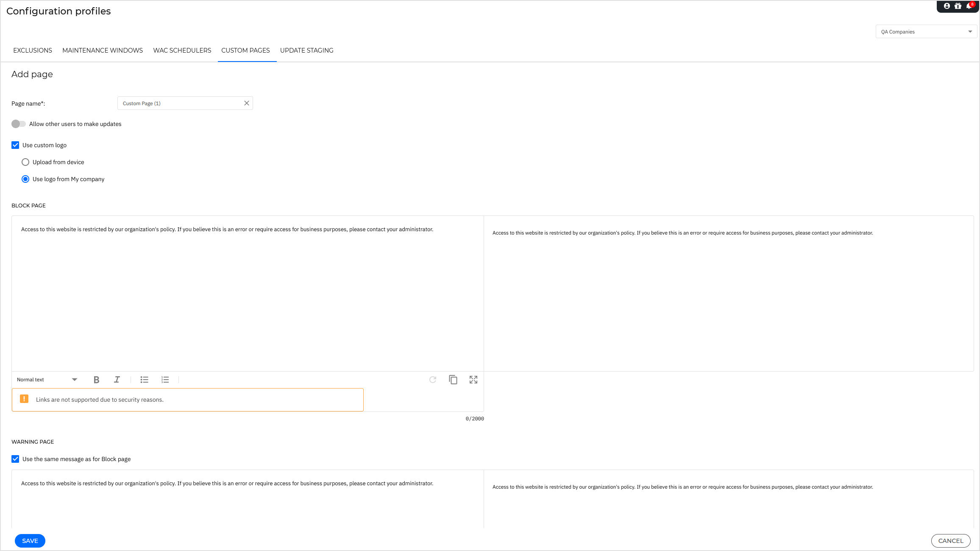Screen dimensions: 980x551
Task: Toggle bold formatting in the Block page editor
Action: (96, 380)
